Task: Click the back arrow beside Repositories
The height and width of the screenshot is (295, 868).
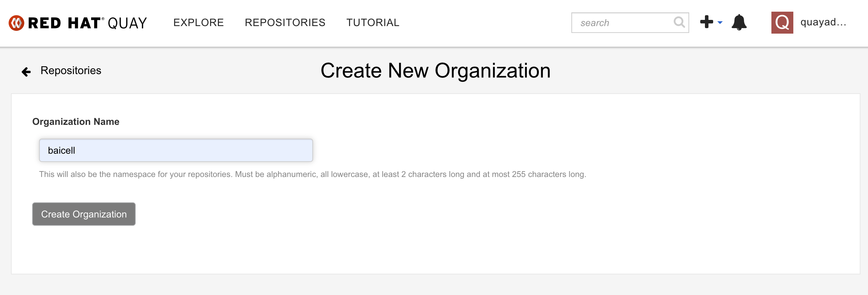Action: (x=26, y=71)
